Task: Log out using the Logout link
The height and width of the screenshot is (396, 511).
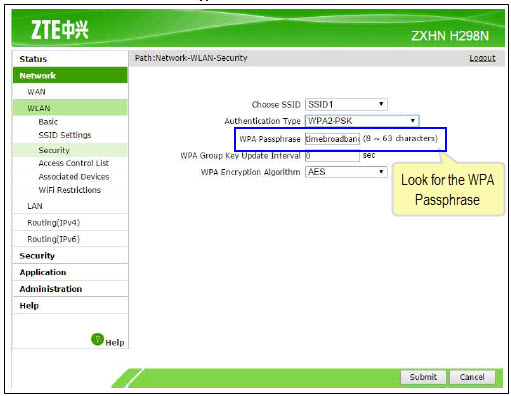Action: (x=482, y=58)
